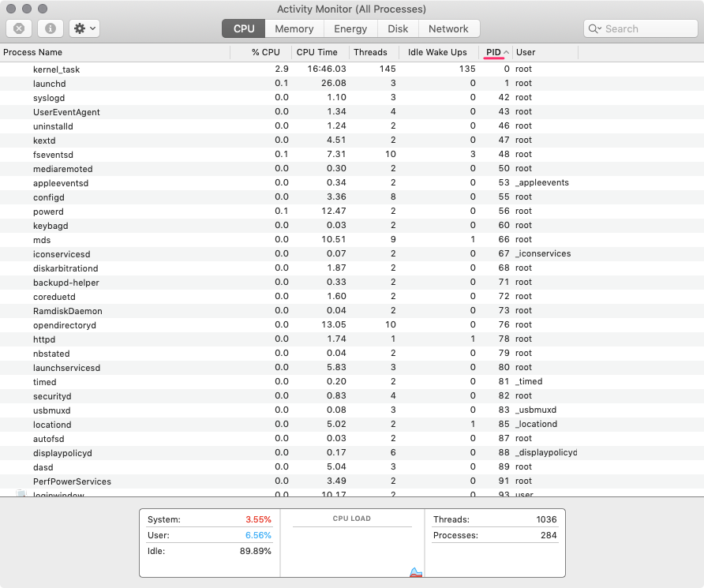Select the iconservicesd process row
704x588 pixels.
click(x=352, y=254)
